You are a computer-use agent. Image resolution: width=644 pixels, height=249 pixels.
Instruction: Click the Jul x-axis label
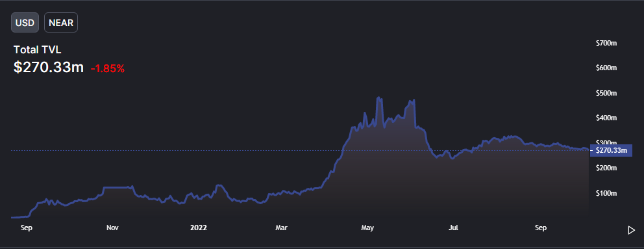453,228
